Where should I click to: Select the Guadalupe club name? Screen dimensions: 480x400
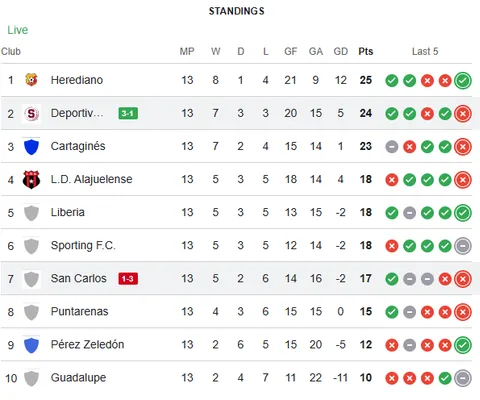[x=78, y=378]
